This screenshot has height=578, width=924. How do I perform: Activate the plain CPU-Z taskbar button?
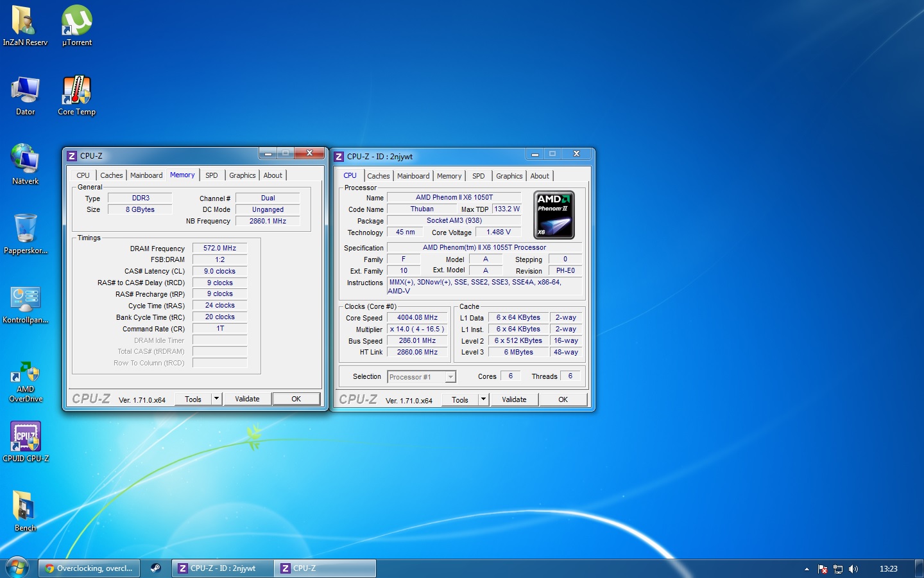pos(325,568)
